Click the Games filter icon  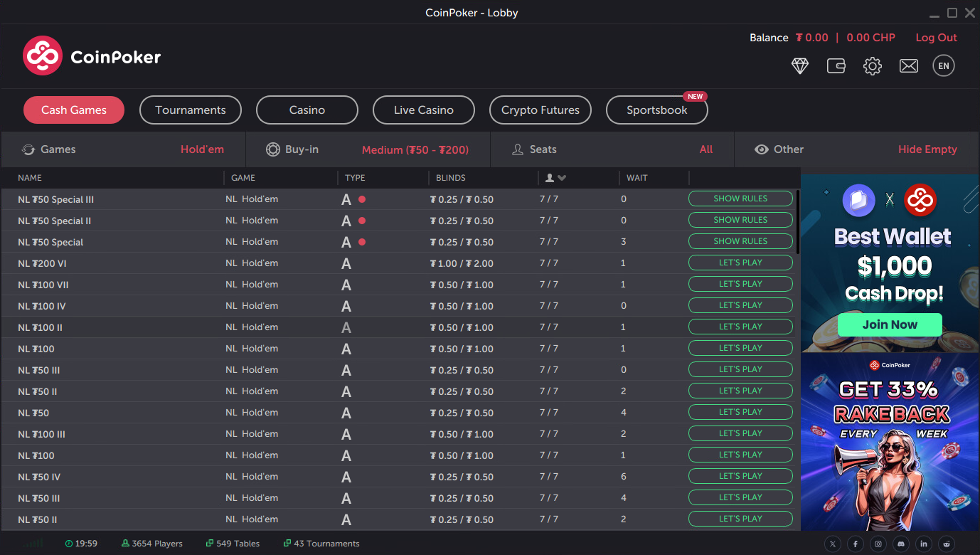[28, 149]
